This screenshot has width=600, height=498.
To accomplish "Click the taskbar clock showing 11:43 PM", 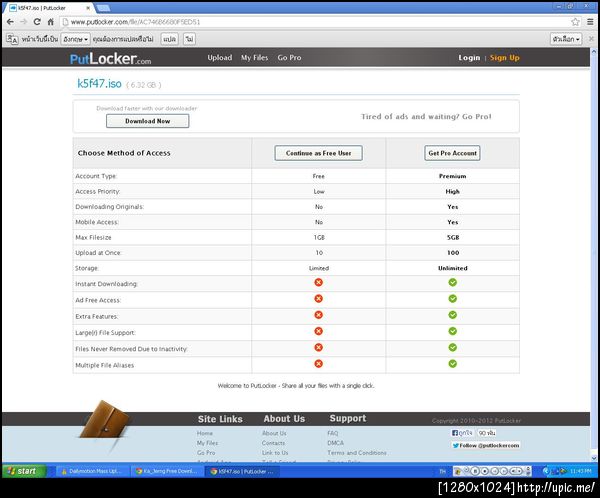I will click(x=580, y=471).
